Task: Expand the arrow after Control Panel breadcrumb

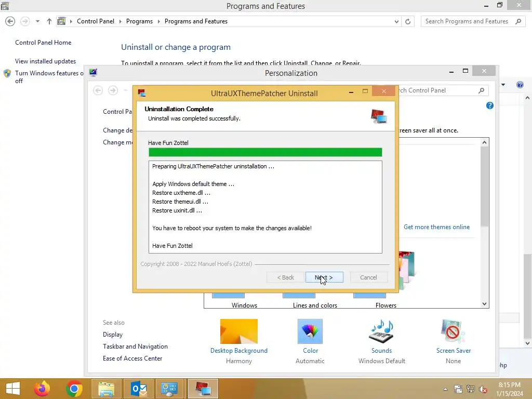Action: (121, 21)
